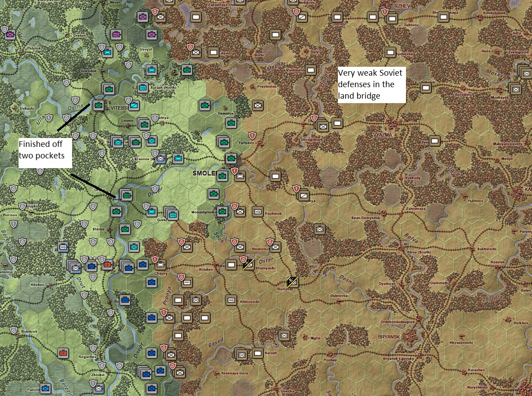Select the blue infantry unit at Parichi
Screen dimensions: 532x396
(x=45, y=388)
